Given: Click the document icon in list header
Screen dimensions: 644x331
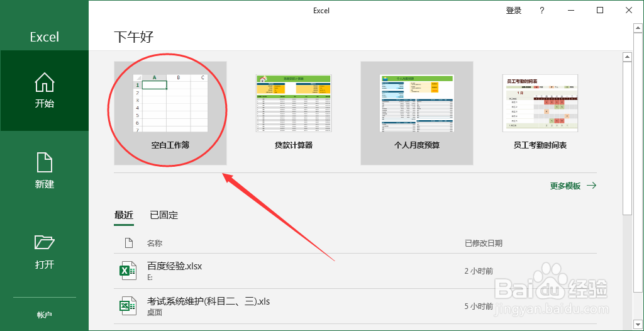Looking at the screenshot, I should (x=129, y=243).
